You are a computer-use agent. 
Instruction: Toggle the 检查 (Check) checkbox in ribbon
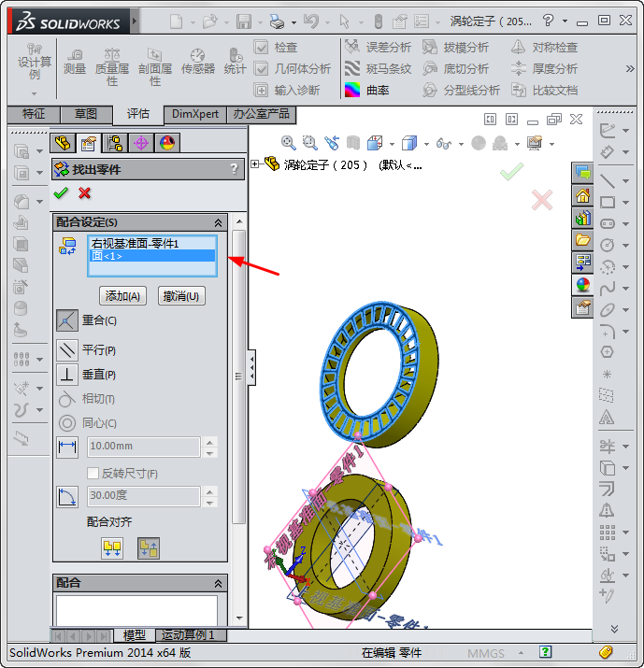point(262,47)
